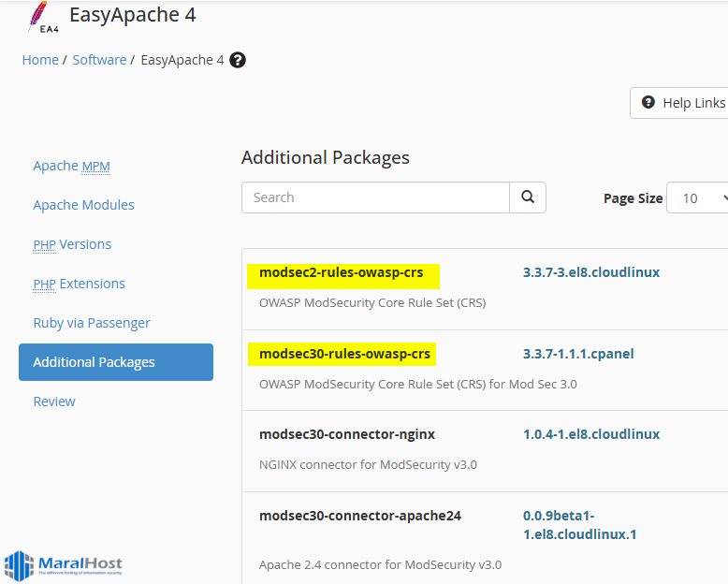Click the EasyApache 4 feather logo

[43, 17]
